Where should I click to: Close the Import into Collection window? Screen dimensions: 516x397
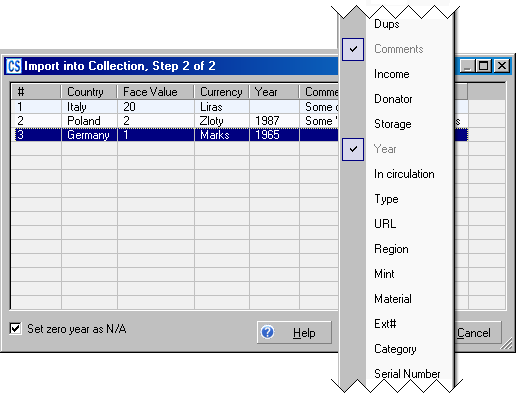(x=502, y=66)
